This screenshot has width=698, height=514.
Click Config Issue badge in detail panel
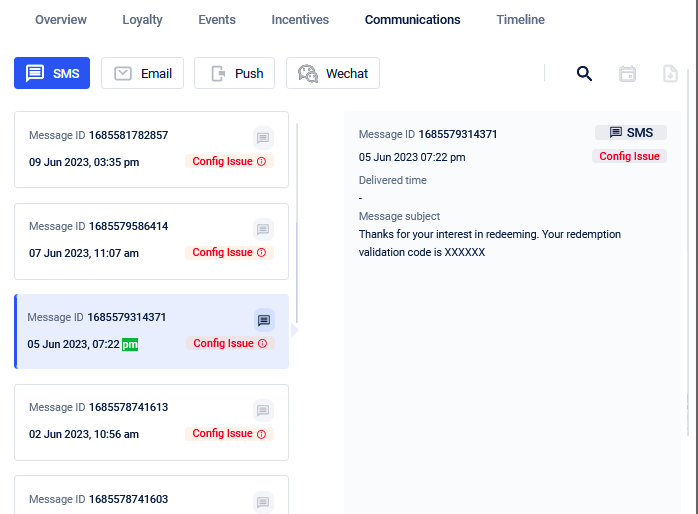click(629, 156)
